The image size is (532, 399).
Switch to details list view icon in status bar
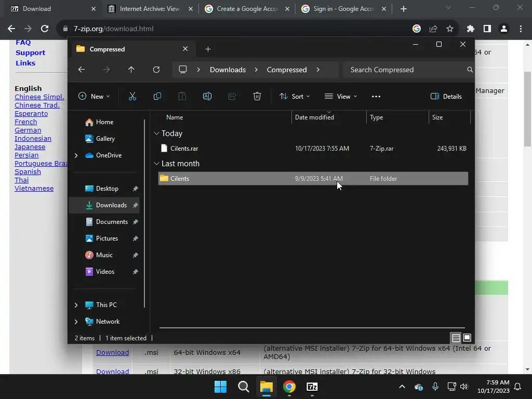click(x=456, y=338)
